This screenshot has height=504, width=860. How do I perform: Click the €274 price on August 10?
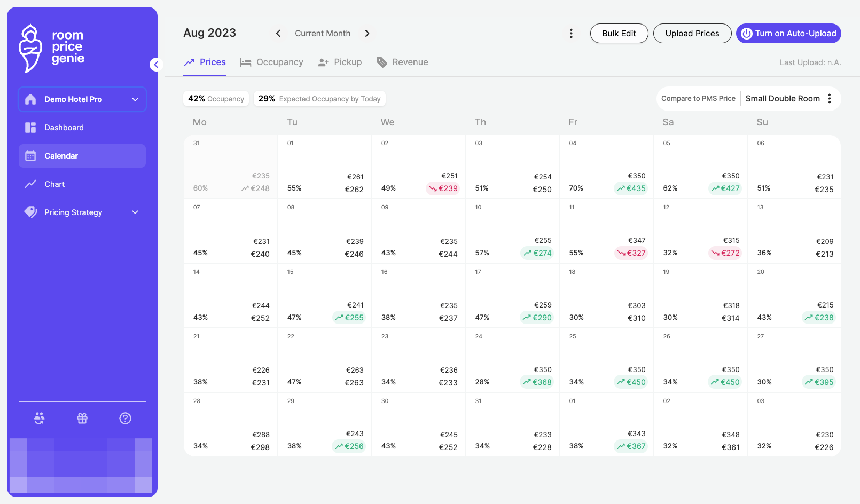pos(537,253)
